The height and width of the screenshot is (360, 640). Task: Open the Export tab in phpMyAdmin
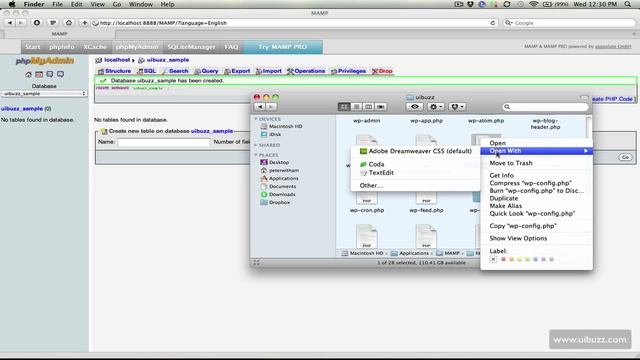coord(237,71)
